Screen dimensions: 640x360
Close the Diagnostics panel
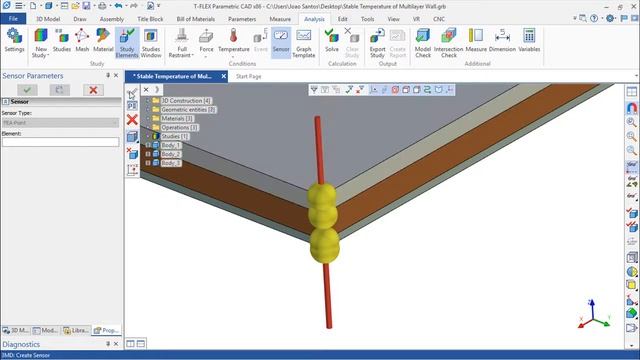(116, 344)
